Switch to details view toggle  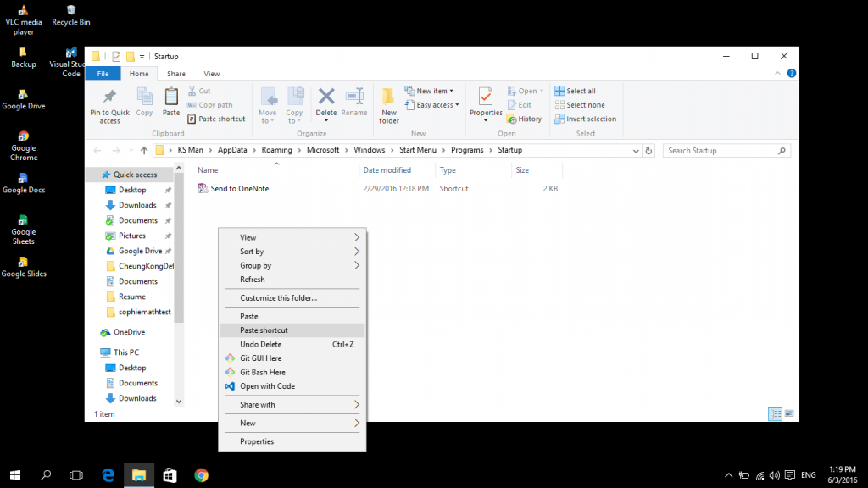click(775, 414)
